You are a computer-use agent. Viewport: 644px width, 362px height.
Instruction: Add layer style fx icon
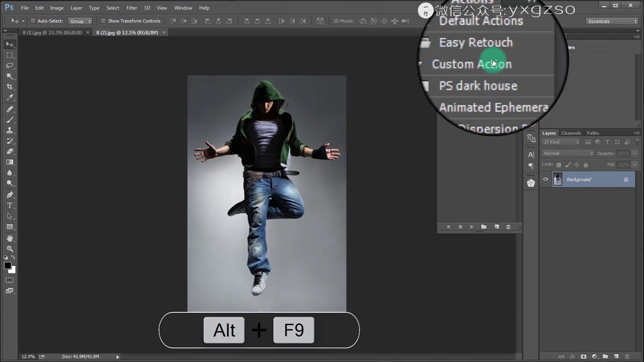click(x=573, y=356)
